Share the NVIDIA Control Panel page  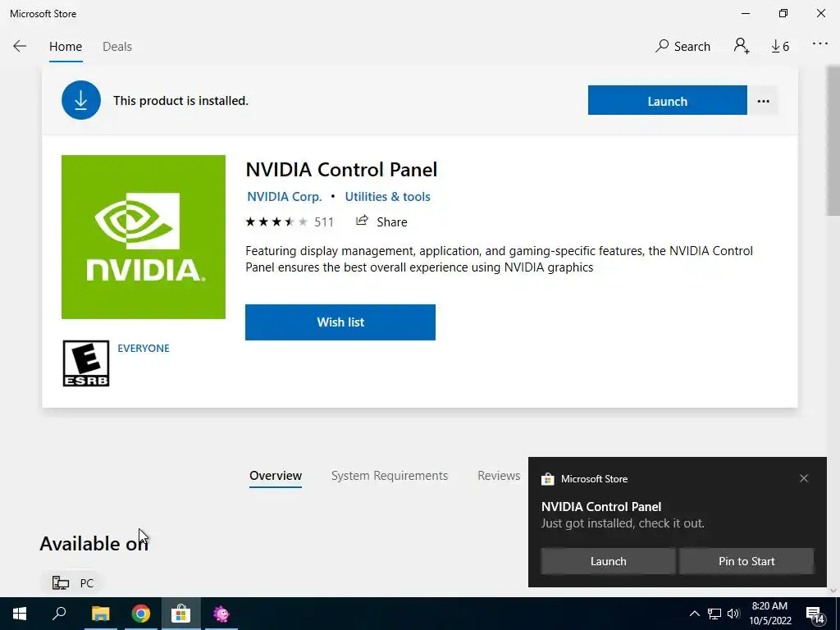click(x=381, y=221)
